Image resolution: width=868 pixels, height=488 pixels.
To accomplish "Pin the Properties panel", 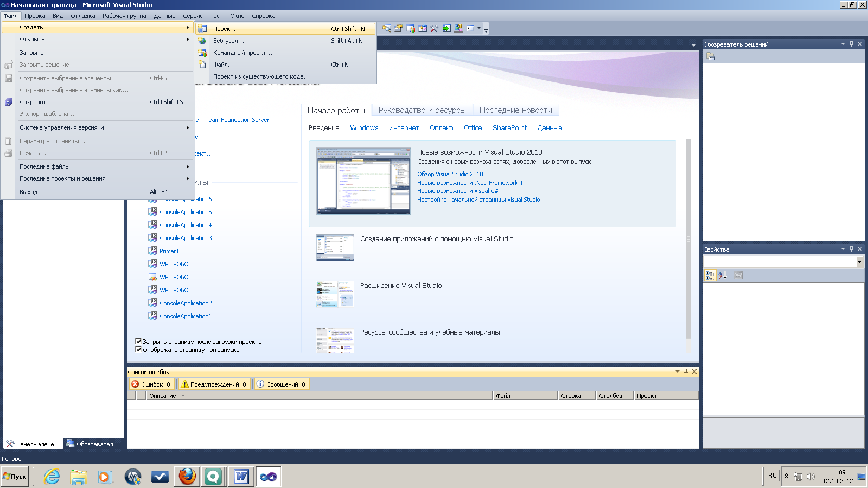I will pos(852,249).
